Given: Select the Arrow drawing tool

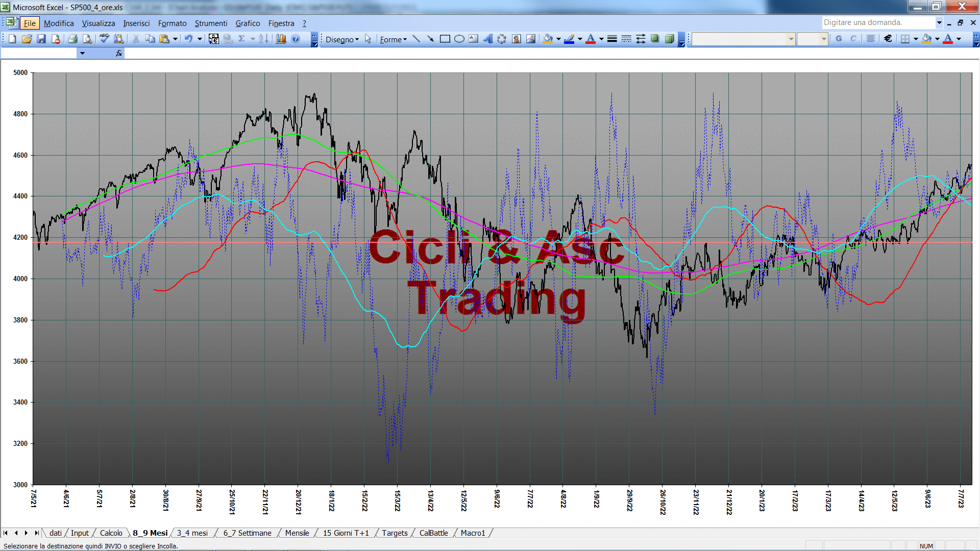Looking at the screenshot, I should pyautogui.click(x=430, y=39).
